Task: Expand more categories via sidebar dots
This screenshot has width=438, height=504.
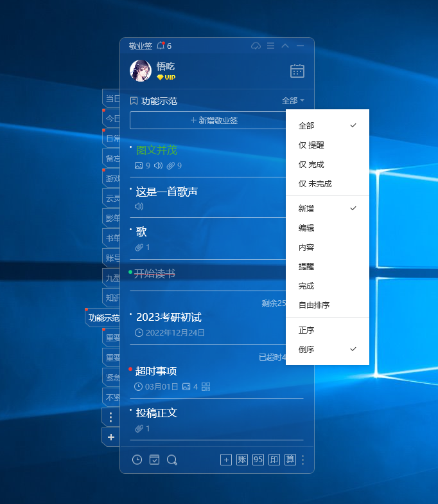Action: [110, 417]
